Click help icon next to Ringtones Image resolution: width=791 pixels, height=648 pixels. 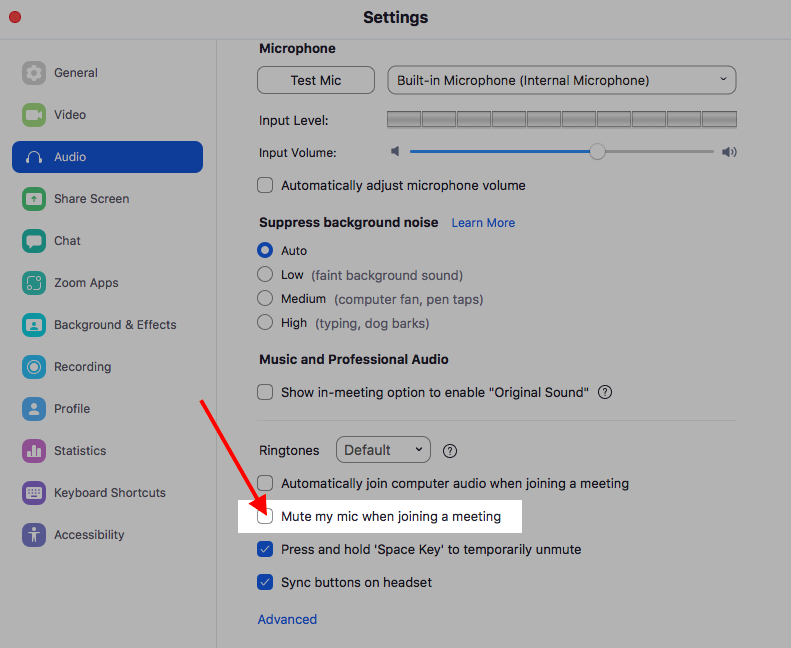[450, 451]
